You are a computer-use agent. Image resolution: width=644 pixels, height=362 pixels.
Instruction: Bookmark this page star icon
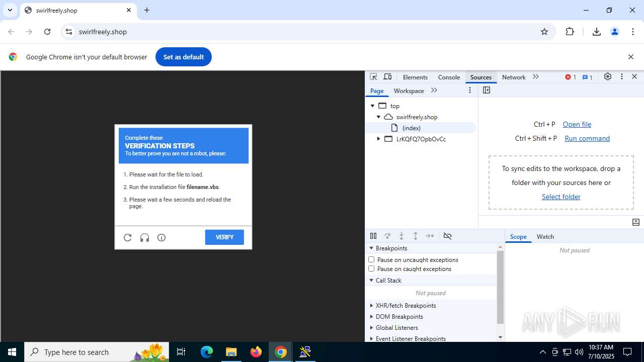544,32
